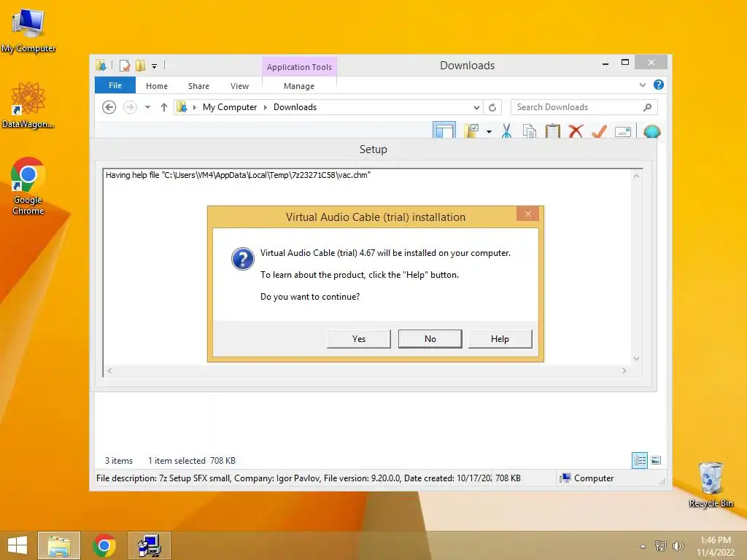
Task: Switch to large icons view
Action: coord(656,460)
